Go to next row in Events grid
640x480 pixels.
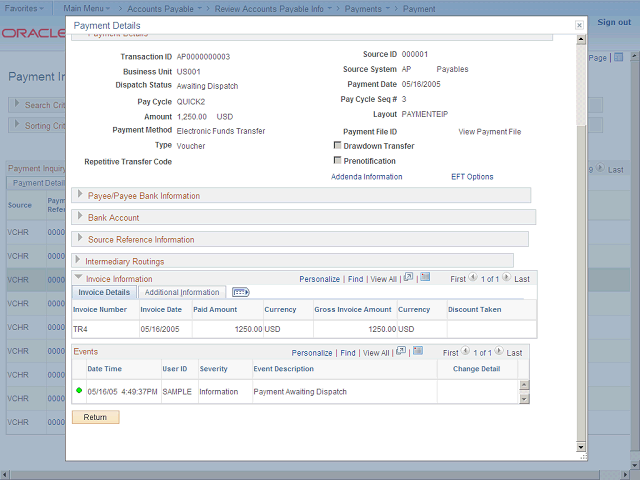pyautogui.click(x=499, y=351)
